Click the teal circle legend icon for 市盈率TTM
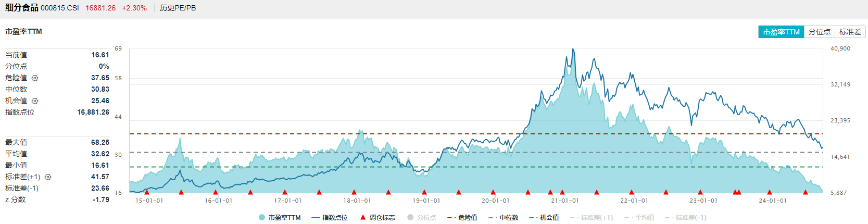The width and height of the screenshot is (868, 224). click(x=262, y=217)
